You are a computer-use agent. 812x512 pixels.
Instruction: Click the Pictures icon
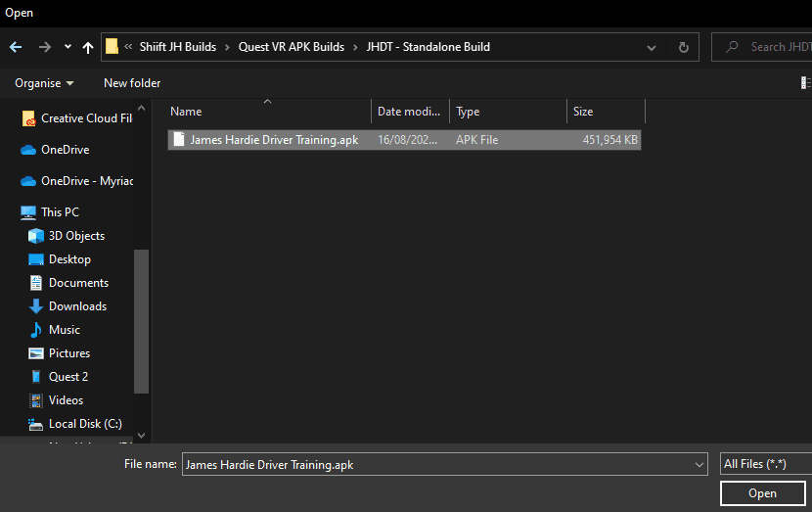(x=36, y=353)
